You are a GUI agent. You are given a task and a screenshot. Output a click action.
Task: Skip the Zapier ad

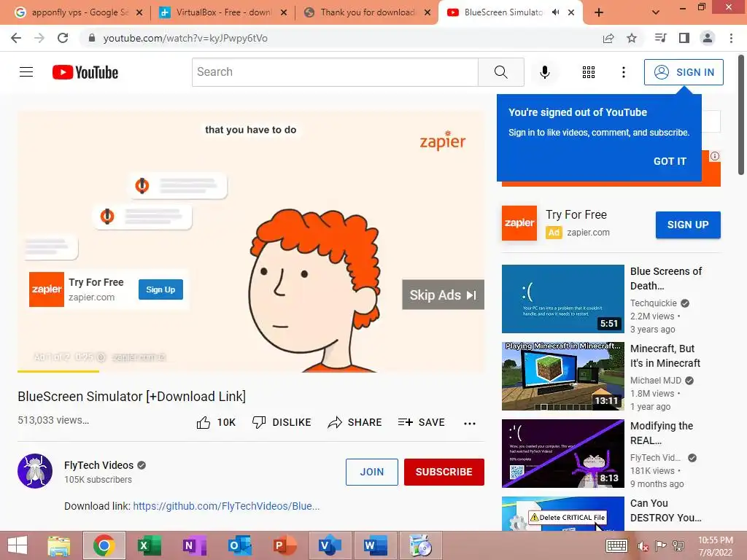pos(443,295)
